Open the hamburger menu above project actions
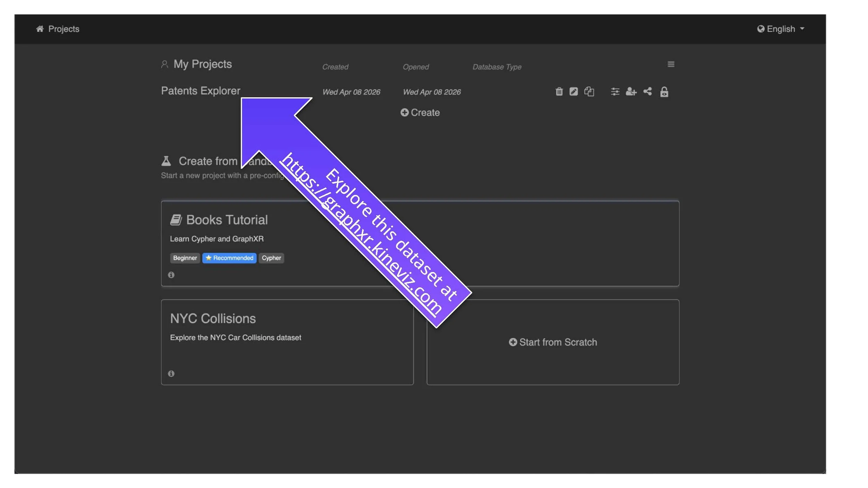 point(671,64)
